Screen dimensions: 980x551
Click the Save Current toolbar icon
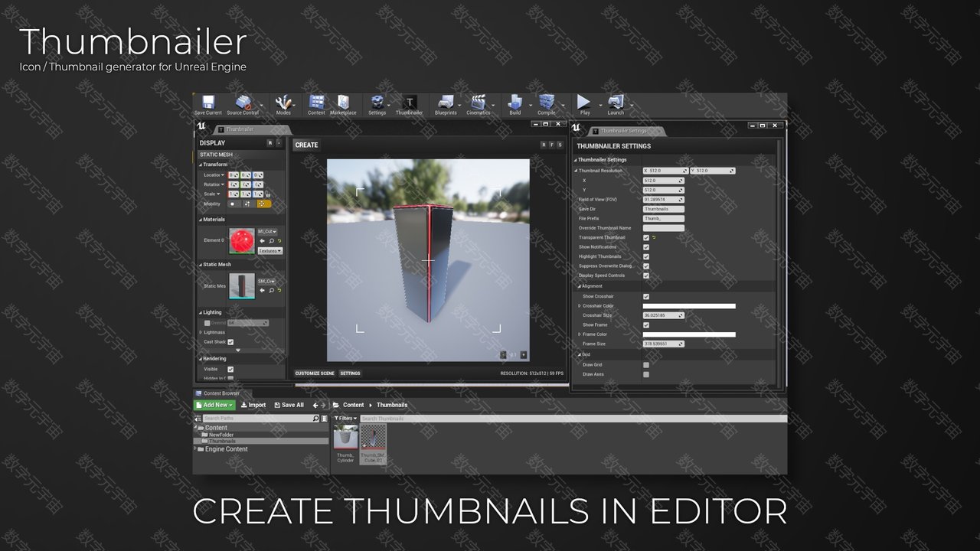(207, 103)
